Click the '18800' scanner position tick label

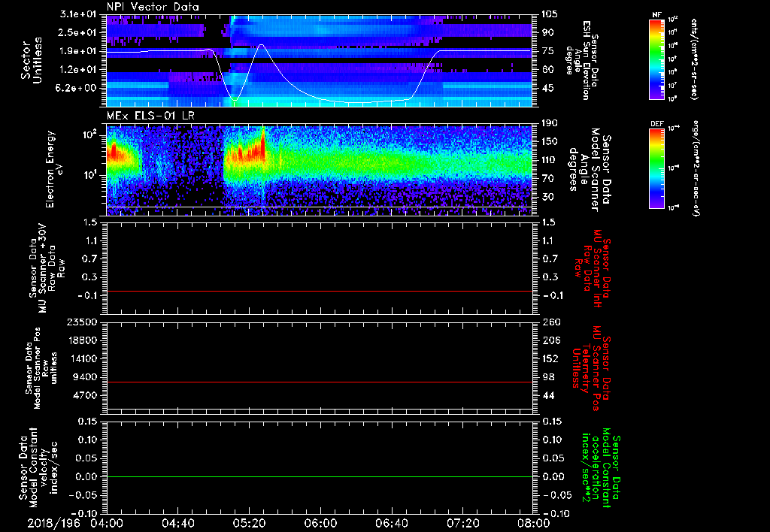[x=83, y=340]
